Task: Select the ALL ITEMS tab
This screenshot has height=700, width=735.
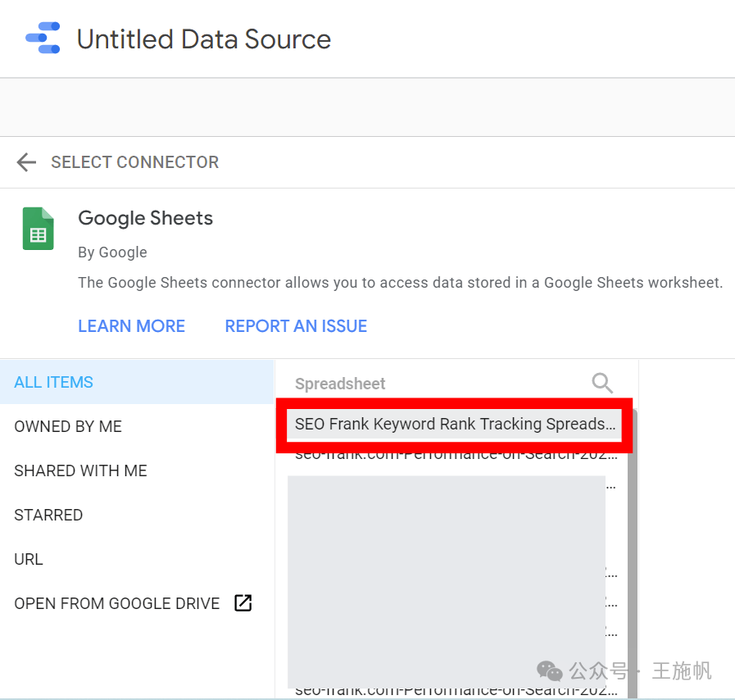Action: coord(137,382)
